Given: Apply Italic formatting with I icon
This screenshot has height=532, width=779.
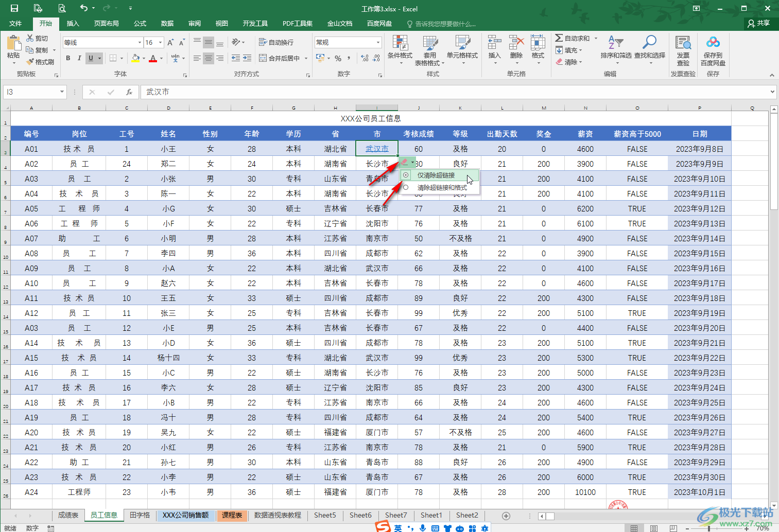Looking at the screenshot, I should pos(79,58).
